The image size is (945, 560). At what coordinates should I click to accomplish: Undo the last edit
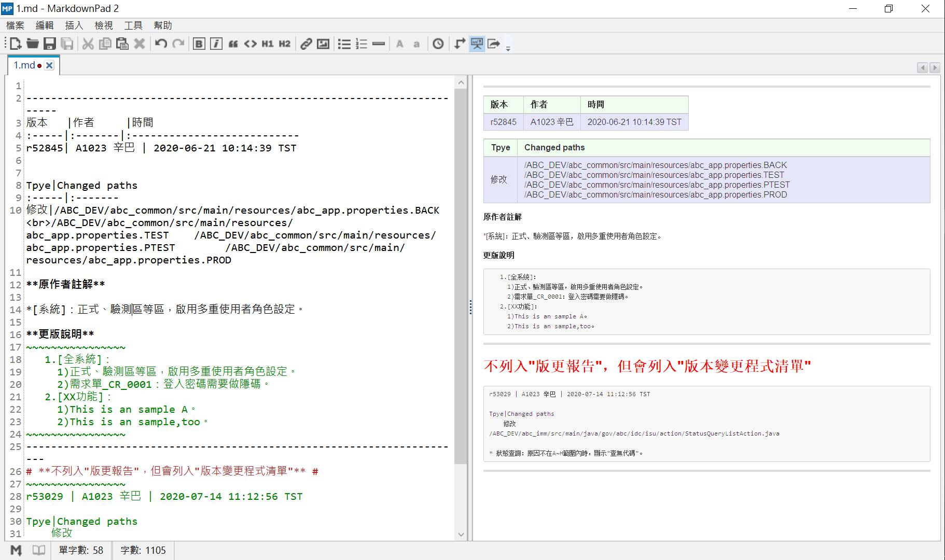161,44
